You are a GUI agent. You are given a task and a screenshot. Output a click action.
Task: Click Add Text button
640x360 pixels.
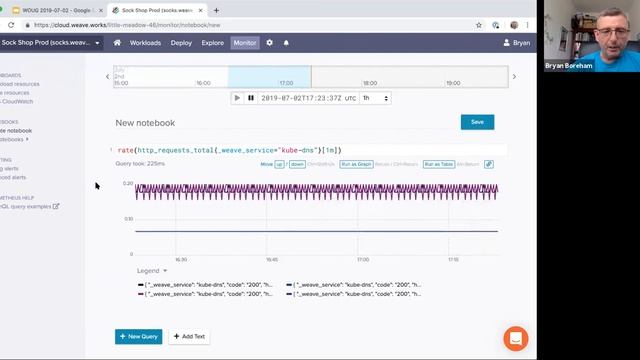coord(189,337)
